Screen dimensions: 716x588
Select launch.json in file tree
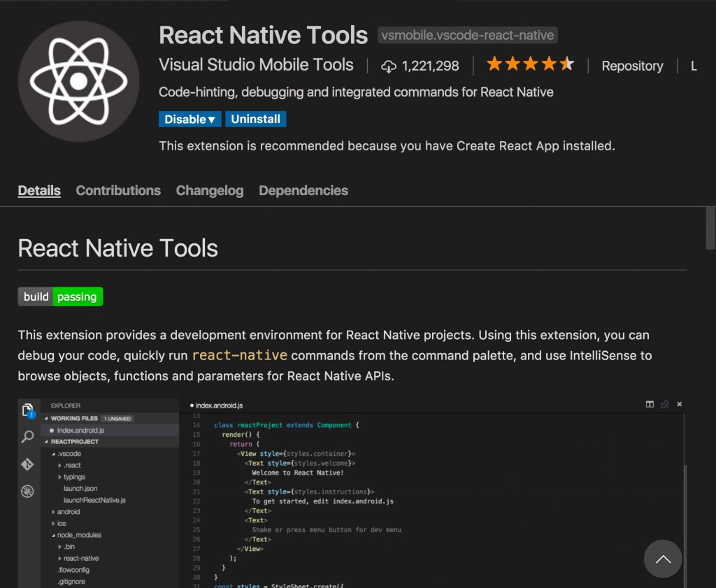point(80,489)
